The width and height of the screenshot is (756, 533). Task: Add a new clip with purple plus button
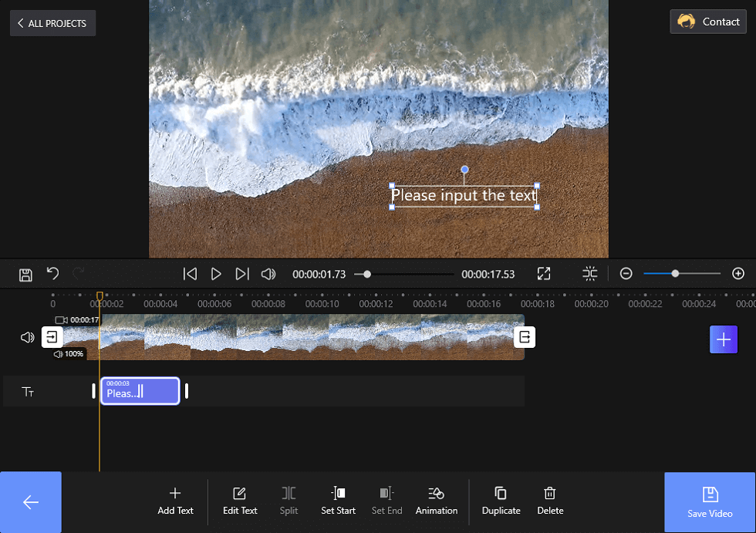click(x=723, y=339)
